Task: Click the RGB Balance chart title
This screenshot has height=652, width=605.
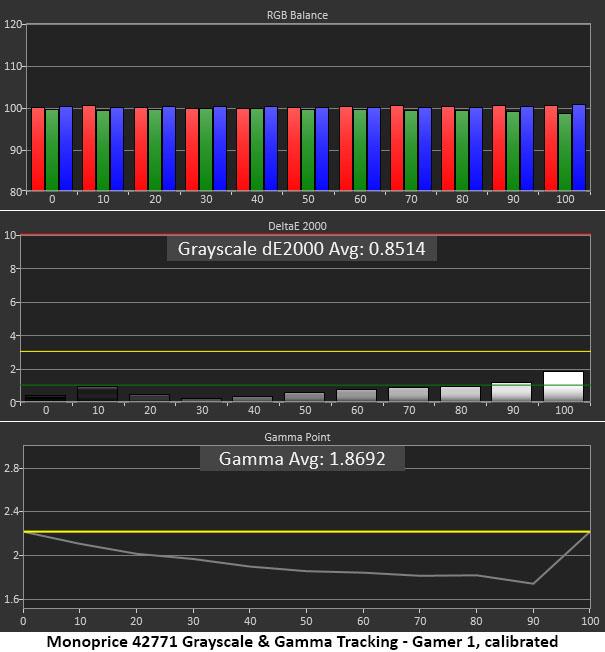Action: pos(297,15)
